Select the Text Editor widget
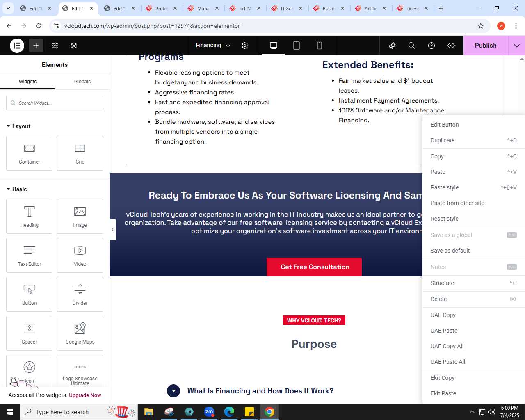Viewport: 525px width, 420px height. pyautogui.click(x=30, y=255)
